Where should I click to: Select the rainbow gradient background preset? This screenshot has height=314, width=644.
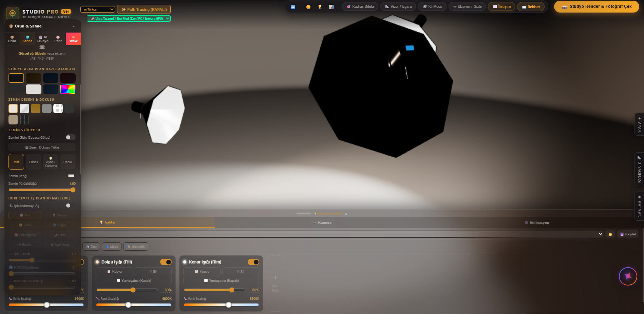point(68,89)
